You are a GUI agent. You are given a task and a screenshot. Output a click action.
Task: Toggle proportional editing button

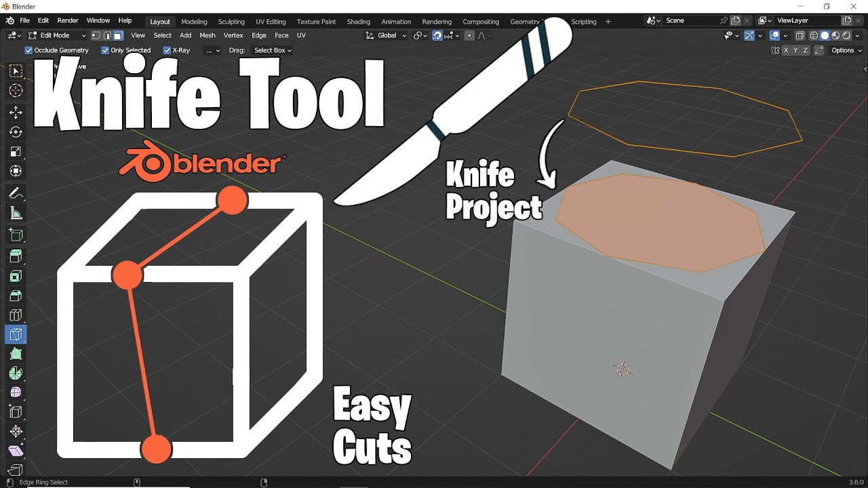click(x=469, y=35)
